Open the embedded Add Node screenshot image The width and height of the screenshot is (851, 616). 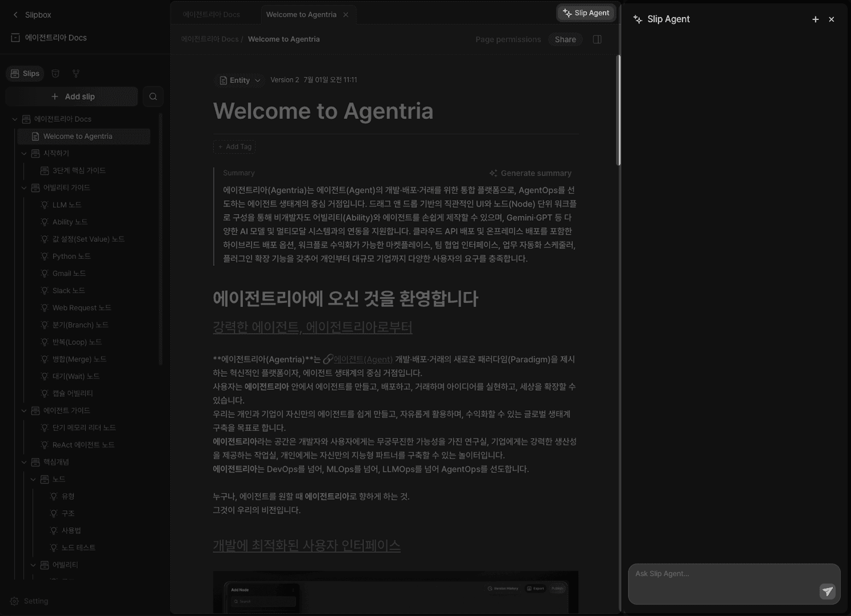[396, 592]
